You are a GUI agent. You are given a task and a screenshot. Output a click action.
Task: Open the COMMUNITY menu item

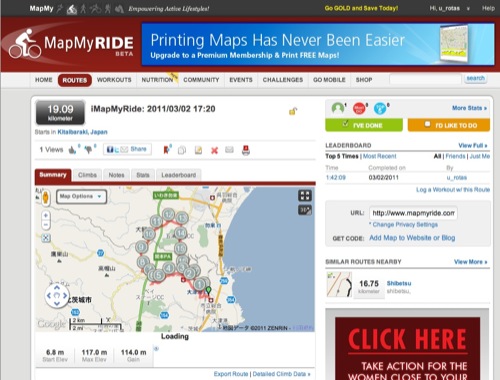tap(201, 80)
